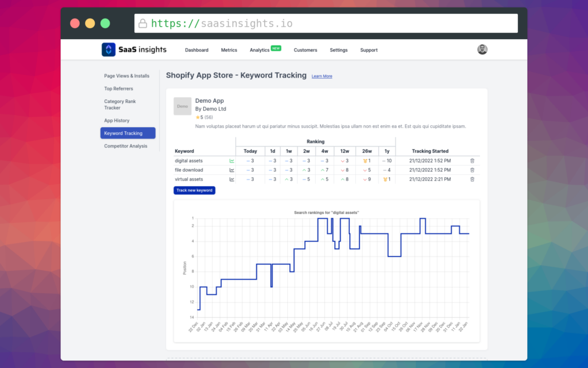The height and width of the screenshot is (368, 588).
Task: Click the SaaS insights logo icon
Action: [x=109, y=49]
